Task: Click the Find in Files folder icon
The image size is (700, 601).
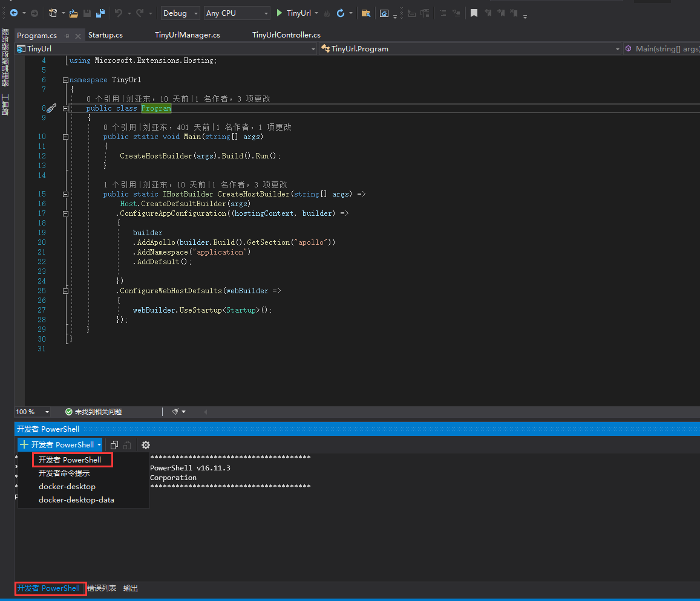Action: [x=365, y=13]
